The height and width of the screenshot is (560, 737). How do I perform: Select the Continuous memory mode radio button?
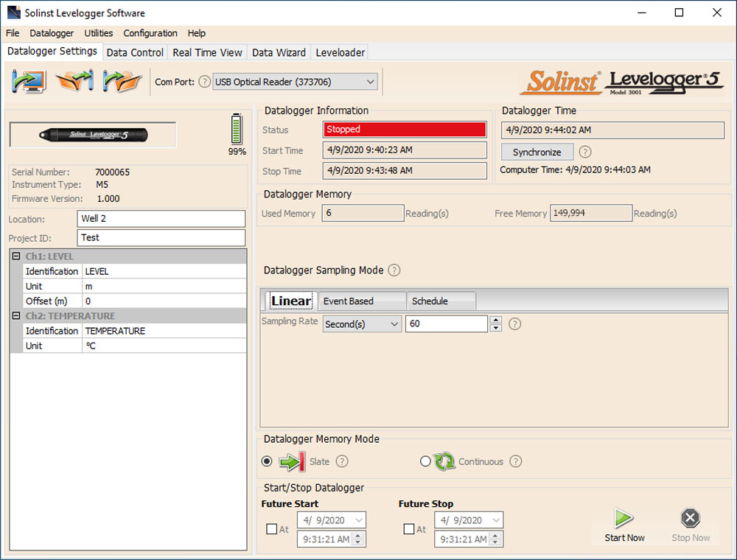pos(425,461)
